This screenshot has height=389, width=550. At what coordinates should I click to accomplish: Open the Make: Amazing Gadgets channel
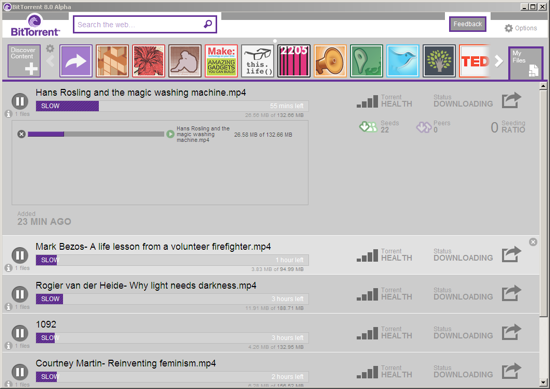221,61
